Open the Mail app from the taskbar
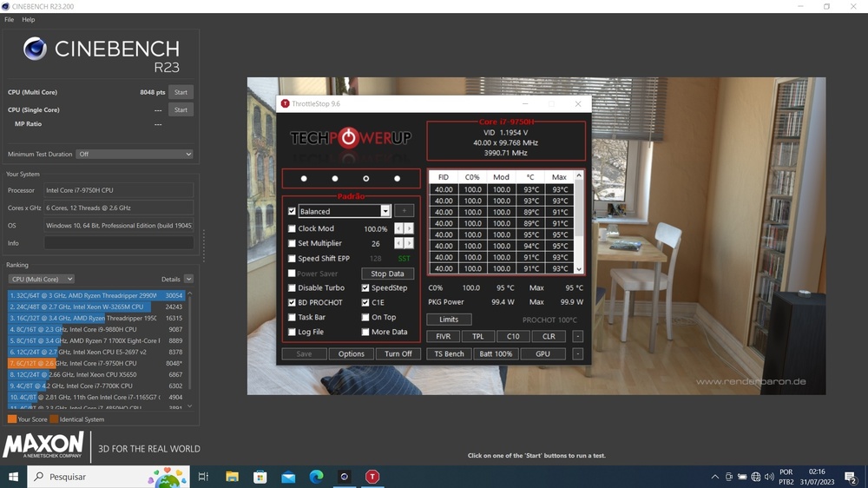Image resolution: width=868 pixels, height=488 pixels. point(288,477)
